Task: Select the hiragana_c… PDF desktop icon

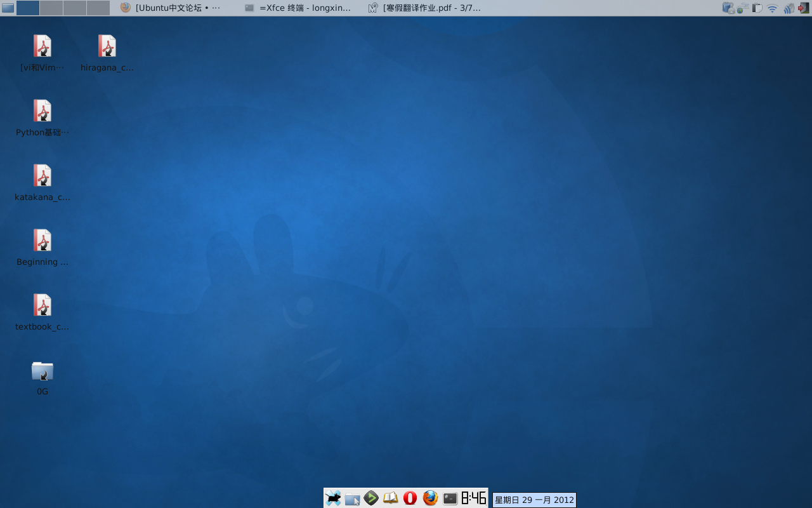Action: click(107, 53)
